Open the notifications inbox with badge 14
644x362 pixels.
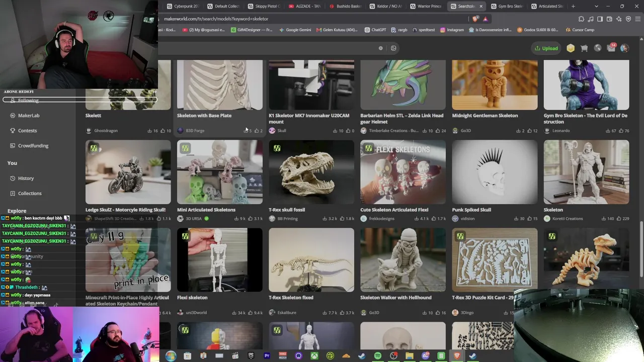click(x=611, y=48)
